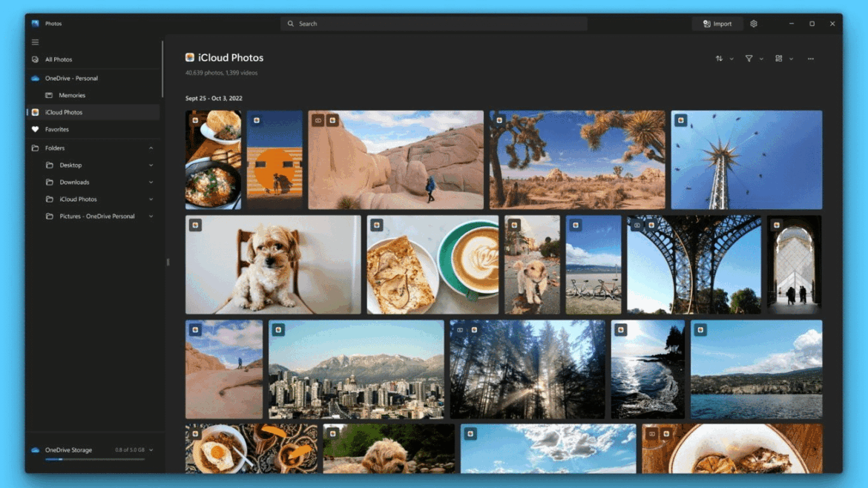
Task: Expand the Downloads folder chevron
Action: point(151,182)
